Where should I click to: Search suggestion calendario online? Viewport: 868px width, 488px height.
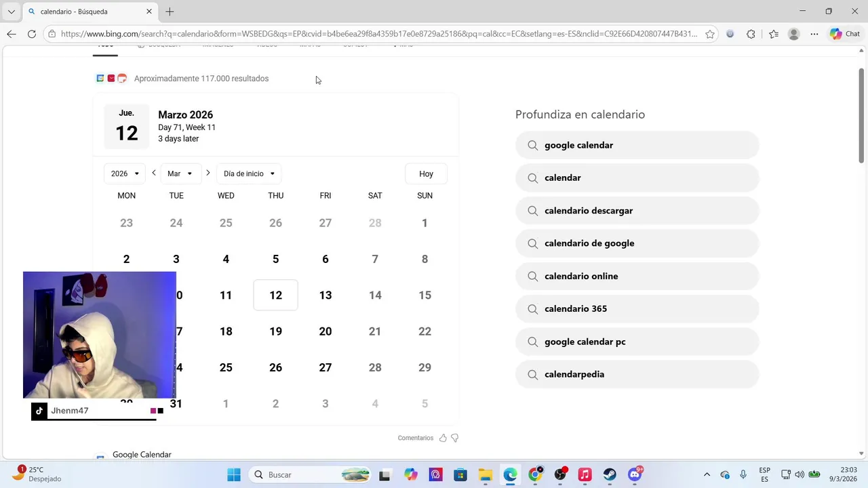click(637, 276)
